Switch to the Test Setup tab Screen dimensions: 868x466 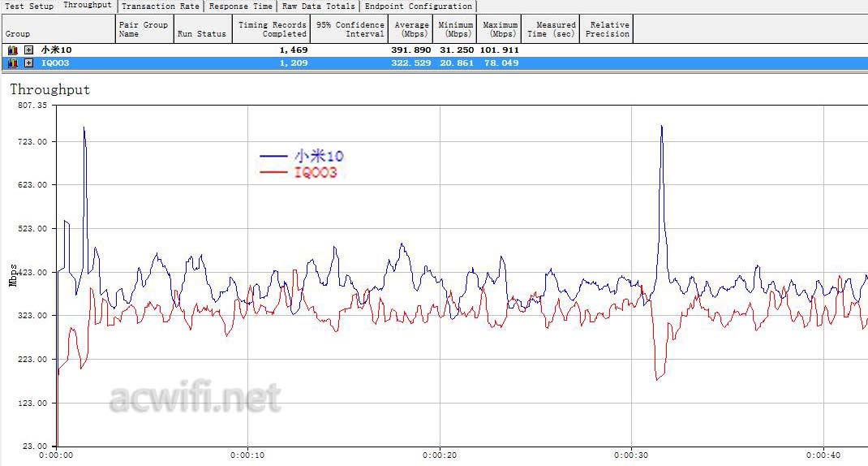(x=28, y=6)
